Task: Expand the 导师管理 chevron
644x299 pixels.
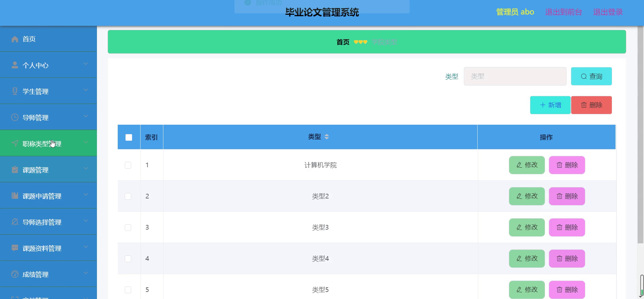Action: tap(86, 116)
